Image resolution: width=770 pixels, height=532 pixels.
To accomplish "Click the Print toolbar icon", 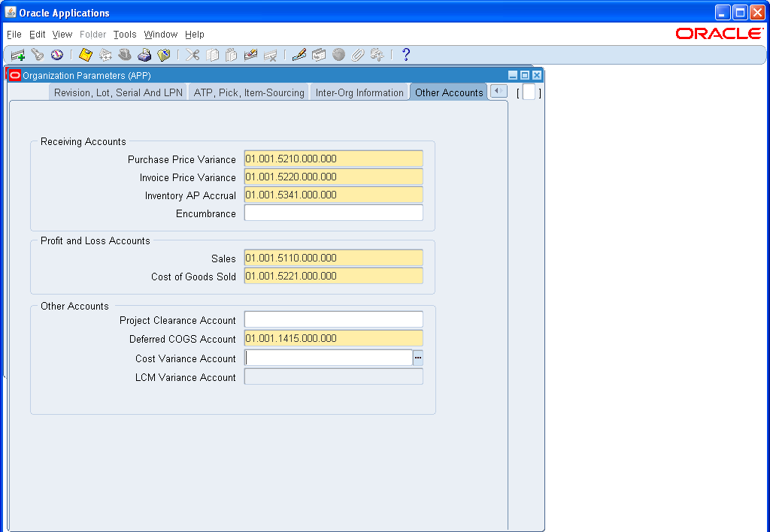I will pos(144,54).
